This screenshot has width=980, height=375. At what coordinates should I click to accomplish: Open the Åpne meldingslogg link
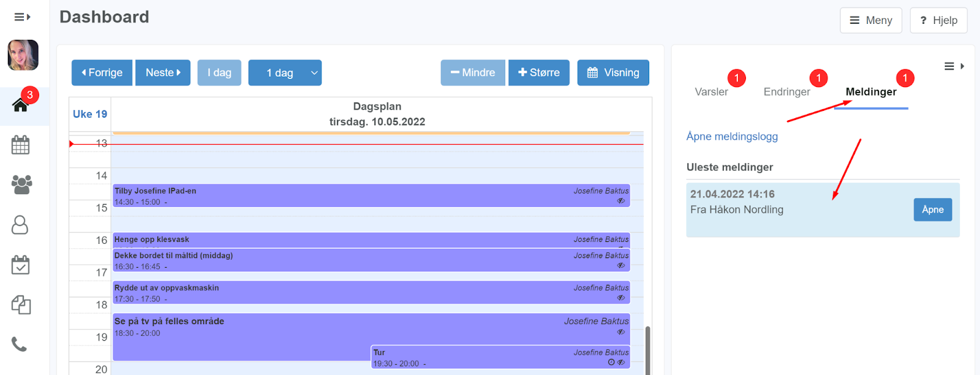pyautogui.click(x=732, y=137)
